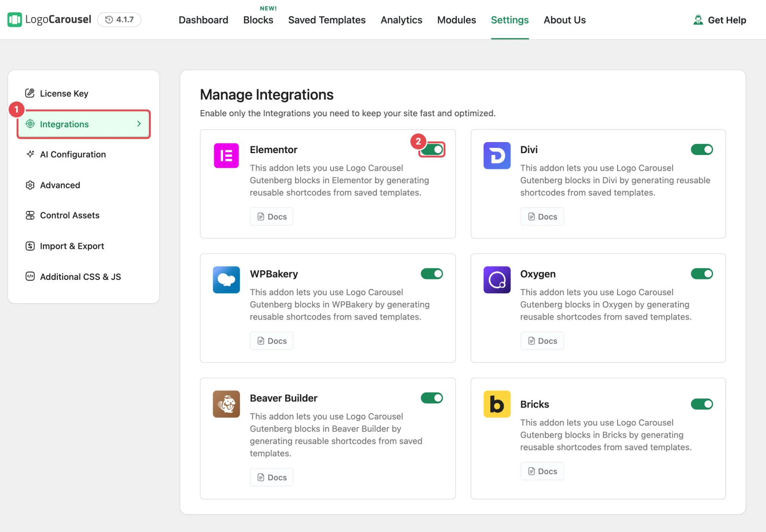Open the Bricks Docs button
This screenshot has height=532, width=766.
pos(542,471)
